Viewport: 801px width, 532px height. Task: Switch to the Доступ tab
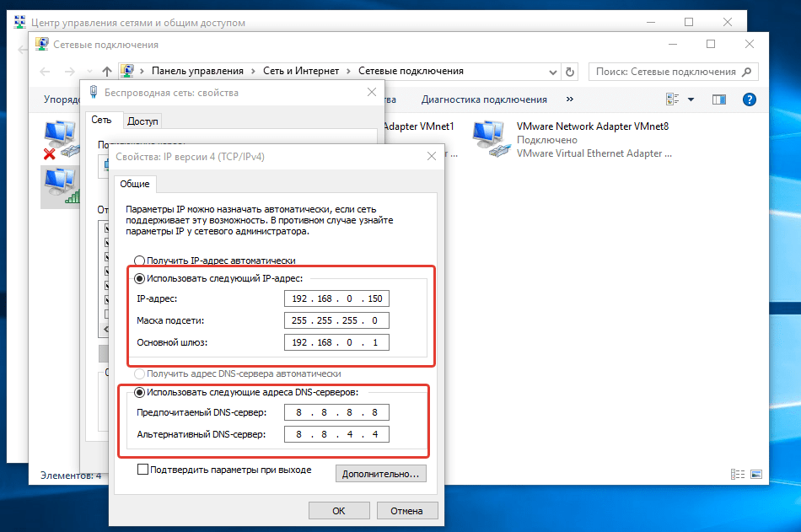142,121
